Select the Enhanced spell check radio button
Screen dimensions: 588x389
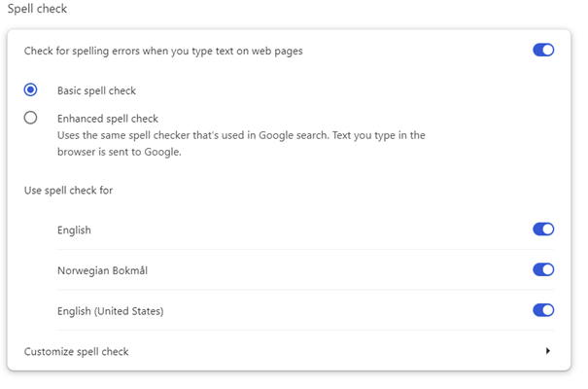[30, 118]
